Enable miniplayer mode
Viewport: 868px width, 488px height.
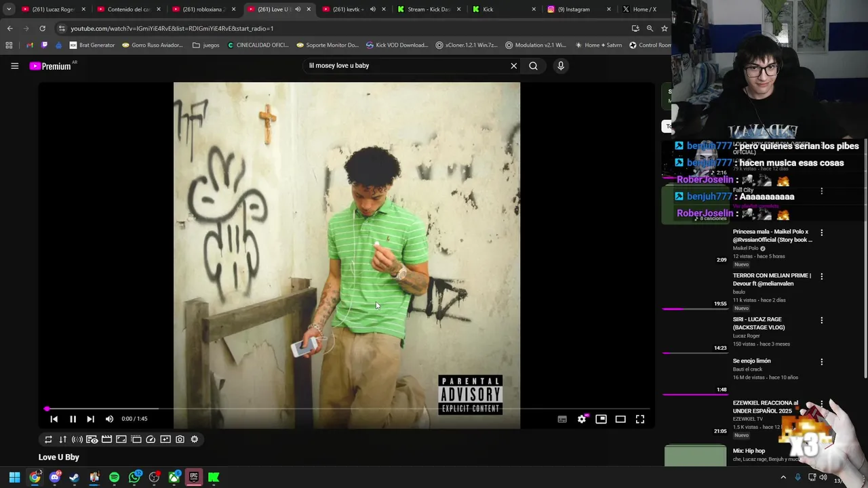601,419
